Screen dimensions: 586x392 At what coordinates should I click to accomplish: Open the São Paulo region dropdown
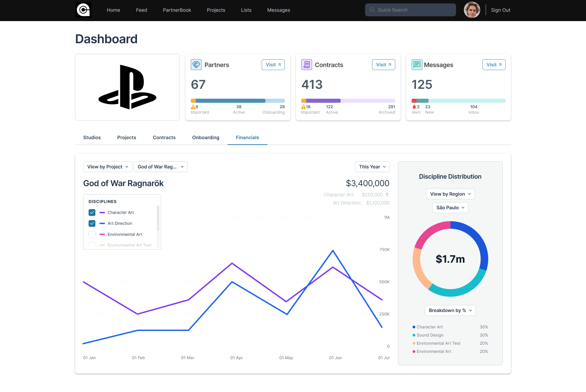[x=450, y=208]
